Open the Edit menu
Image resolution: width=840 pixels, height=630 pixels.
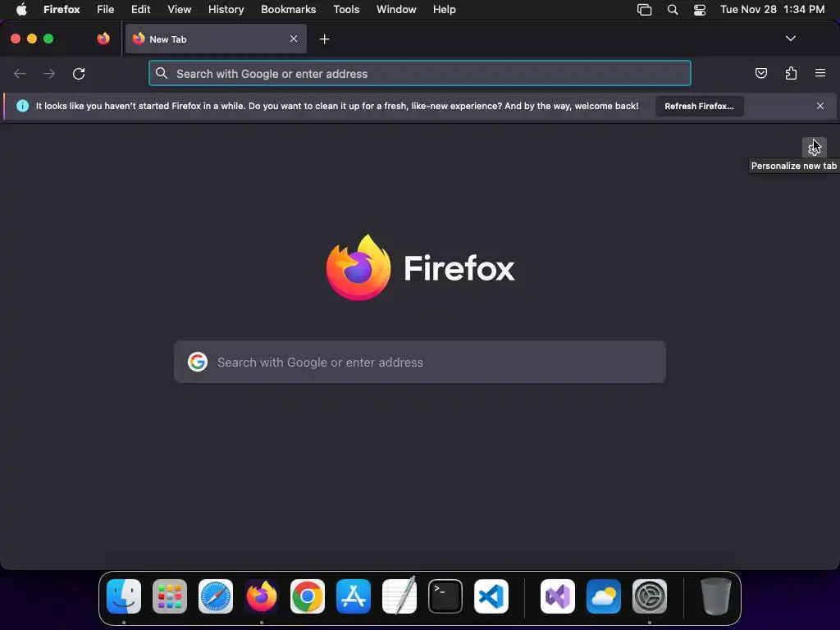(141, 10)
